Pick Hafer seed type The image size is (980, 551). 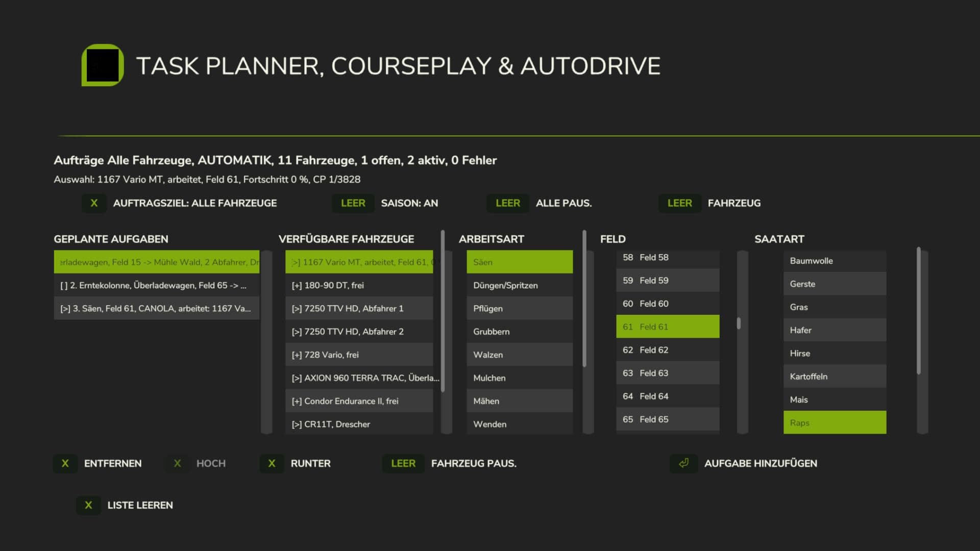point(835,330)
